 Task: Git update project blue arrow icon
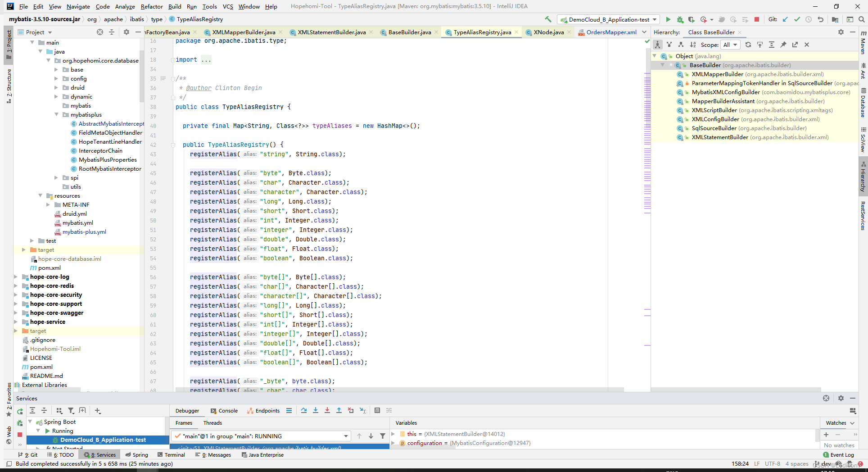tap(786, 19)
